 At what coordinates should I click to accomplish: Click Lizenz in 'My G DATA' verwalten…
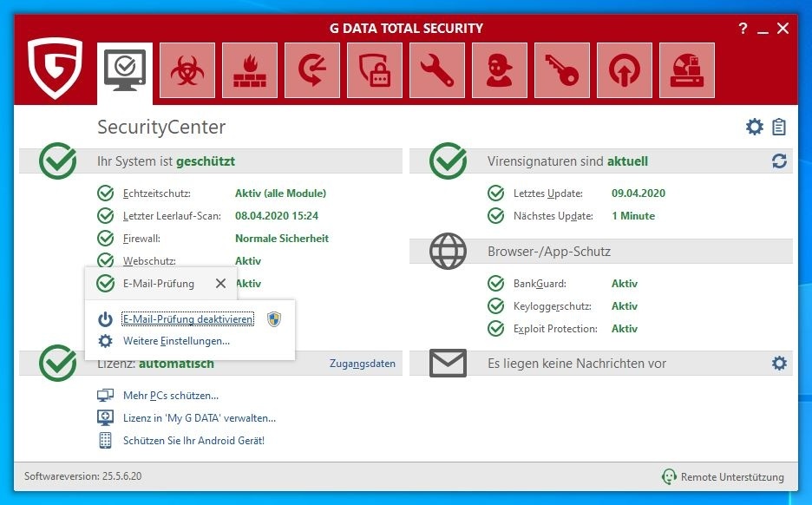[200, 418]
